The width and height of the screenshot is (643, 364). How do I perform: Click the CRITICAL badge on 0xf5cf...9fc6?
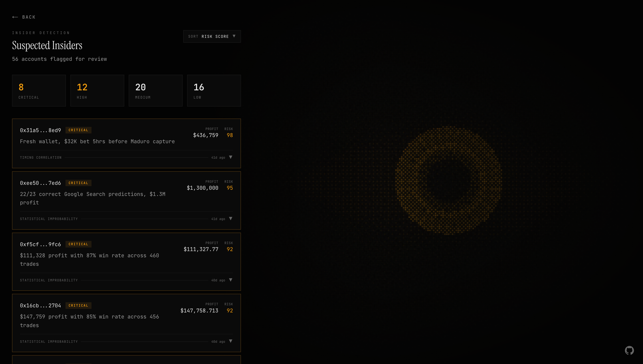click(x=78, y=244)
